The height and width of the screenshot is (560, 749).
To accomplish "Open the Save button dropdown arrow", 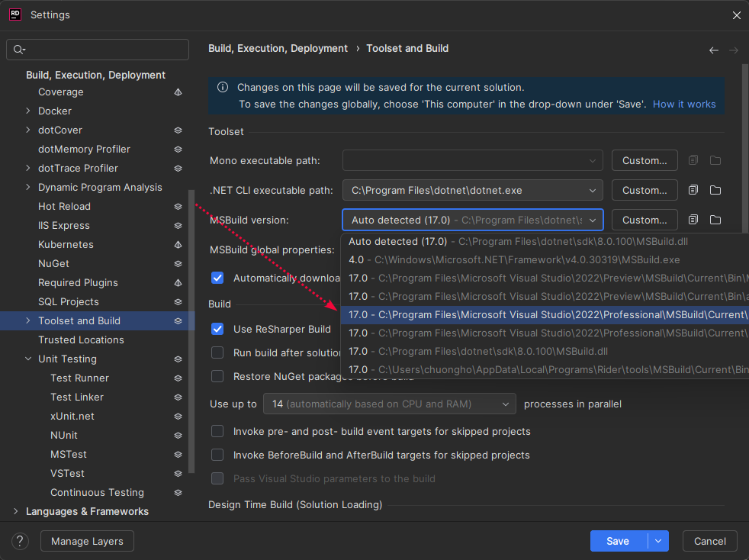I will click(657, 541).
